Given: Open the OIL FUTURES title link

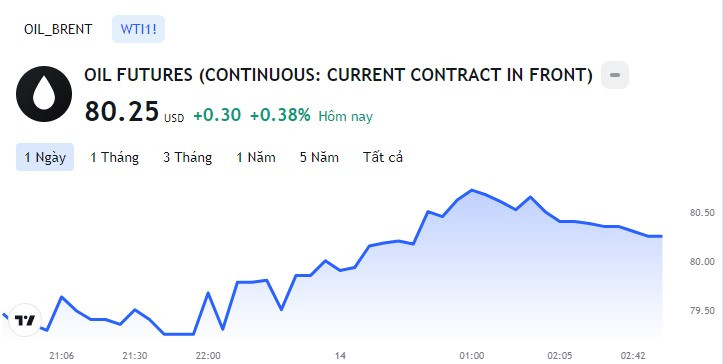Looking at the screenshot, I should click(338, 75).
